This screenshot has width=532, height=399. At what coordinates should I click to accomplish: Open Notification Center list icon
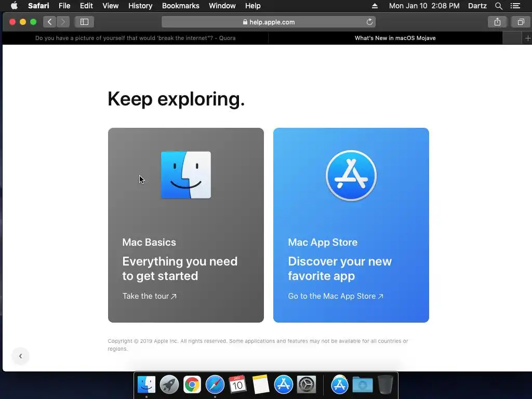(x=515, y=6)
